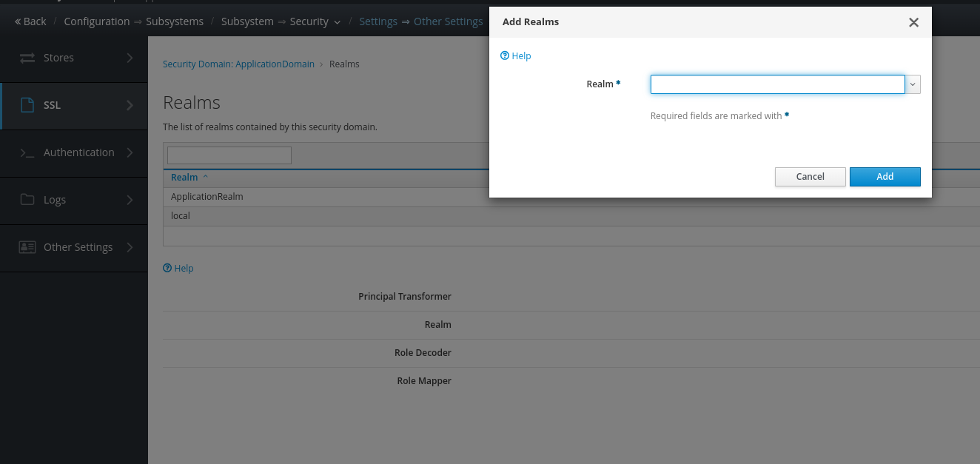The width and height of the screenshot is (980, 464).
Task: Close the Add Realms dialog
Action: click(x=913, y=22)
